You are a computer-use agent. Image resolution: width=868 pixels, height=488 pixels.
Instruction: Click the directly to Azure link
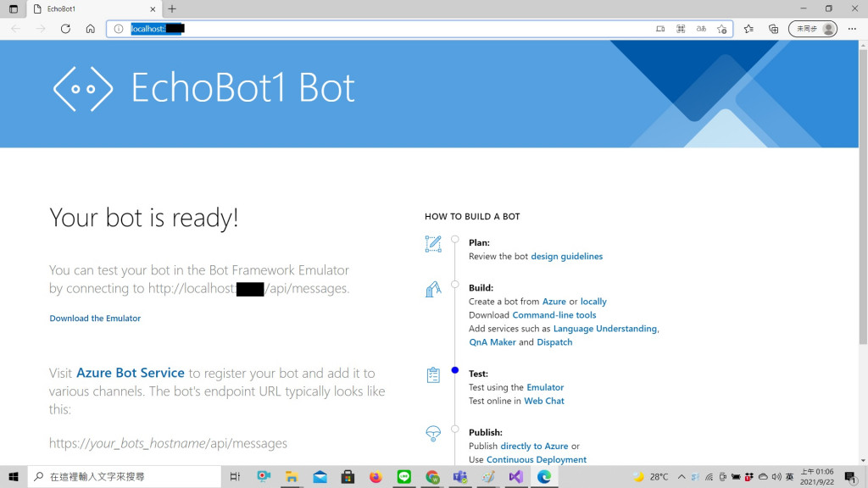coord(534,446)
